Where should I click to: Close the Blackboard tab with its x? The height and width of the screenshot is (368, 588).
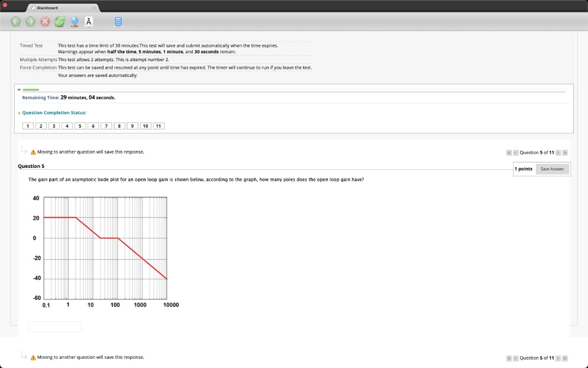[x=94, y=7]
